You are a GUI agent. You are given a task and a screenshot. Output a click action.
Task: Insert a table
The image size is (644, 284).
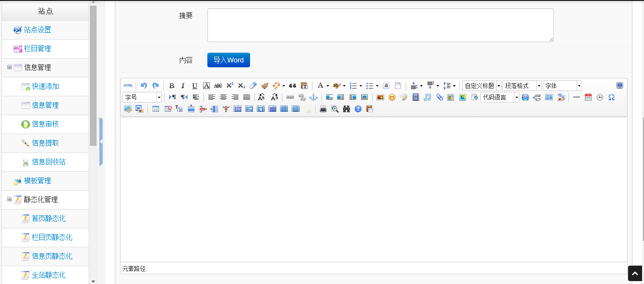pyautogui.click(x=156, y=109)
